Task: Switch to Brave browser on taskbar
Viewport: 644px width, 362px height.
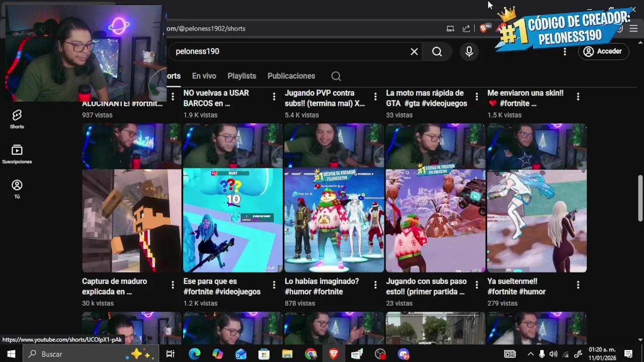Action: pyautogui.click(x=334, y=354)
